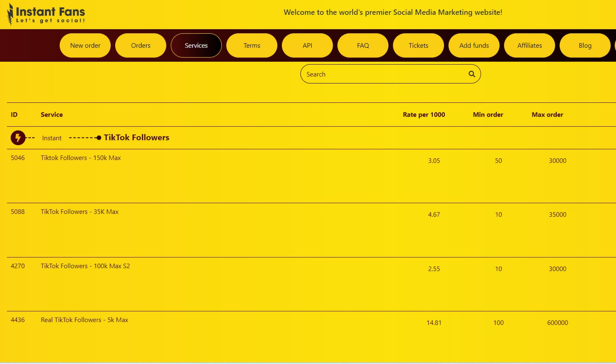This screenshot has height=364, width=616.
Task: Open the Terms page
Action: pos(252,46)
